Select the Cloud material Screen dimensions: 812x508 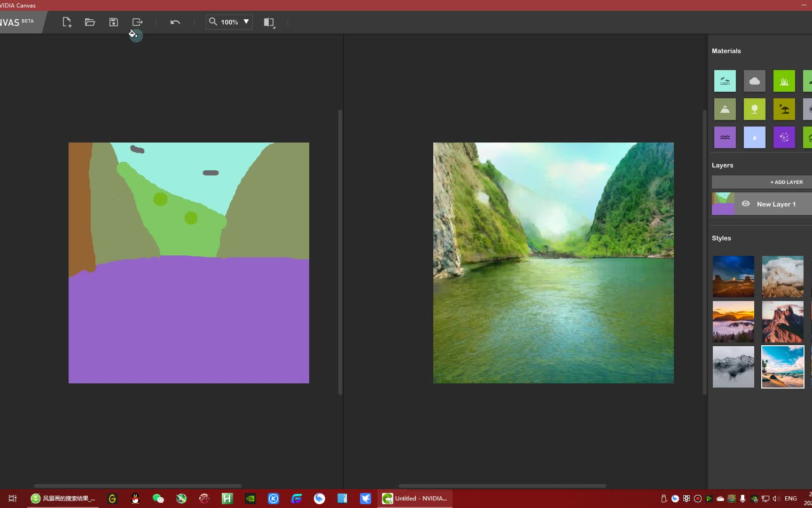(x=754, y=80)
